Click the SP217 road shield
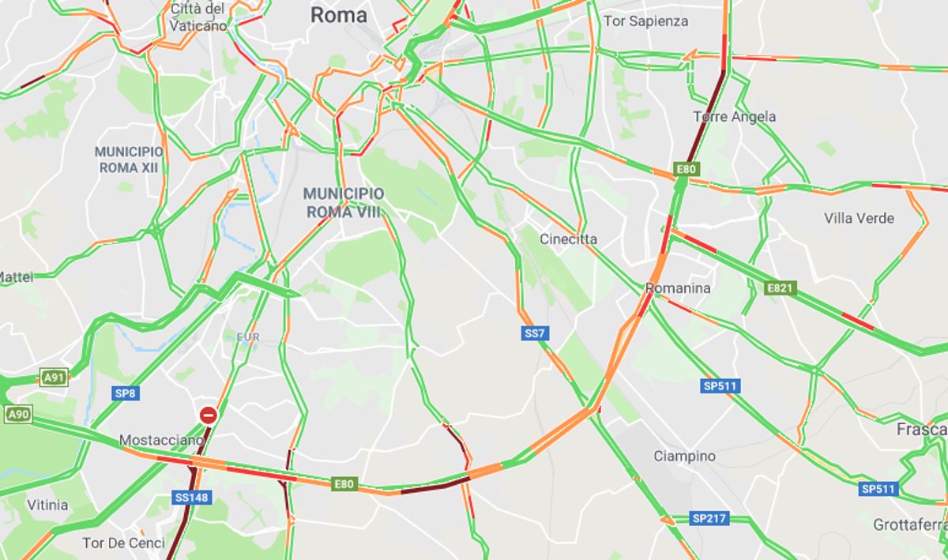The image size is (948, 560). click(709, 519)
